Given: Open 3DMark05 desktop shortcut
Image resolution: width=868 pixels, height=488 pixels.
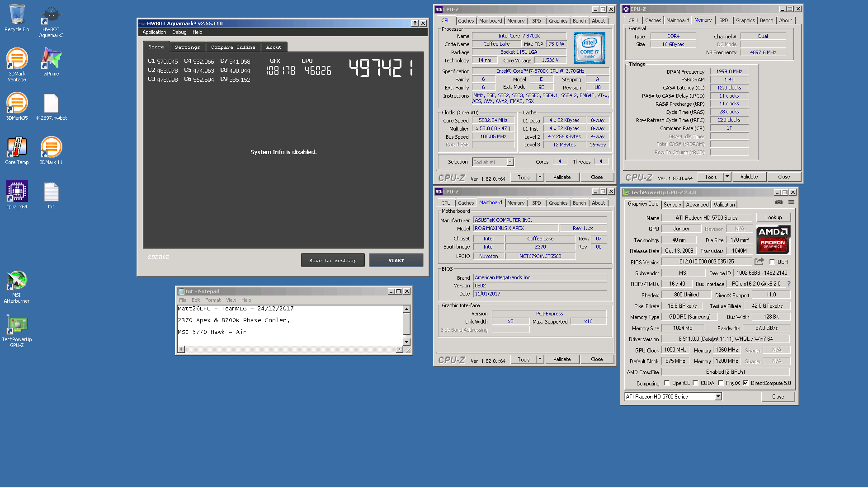Looking at the screenshot, I should pos(17,107).
